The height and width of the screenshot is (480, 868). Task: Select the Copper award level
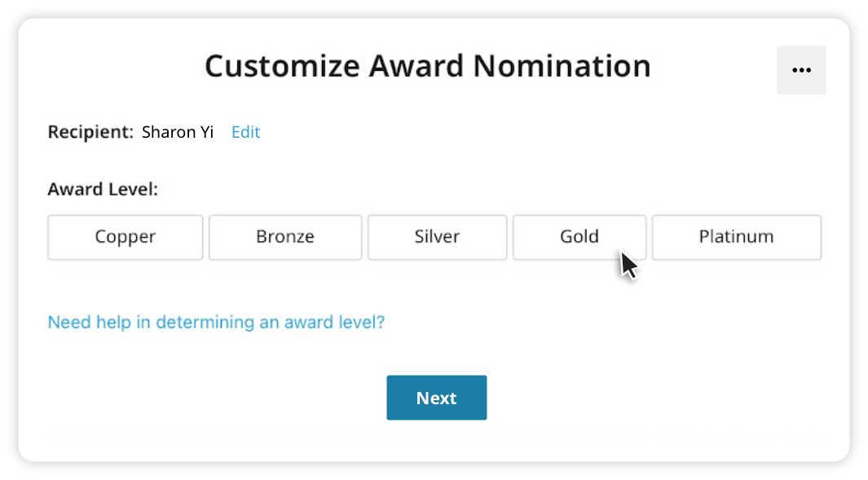click(x=125, y=237)
